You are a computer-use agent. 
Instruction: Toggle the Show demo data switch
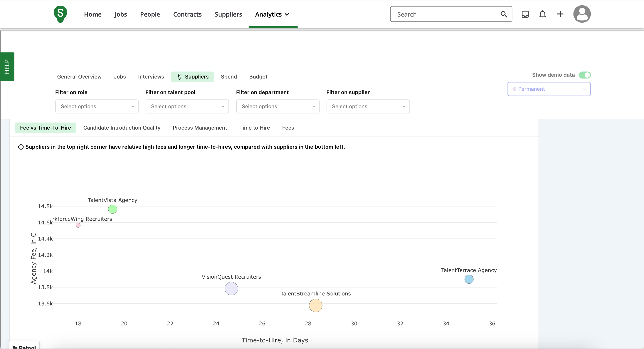(x=584, y=75)
